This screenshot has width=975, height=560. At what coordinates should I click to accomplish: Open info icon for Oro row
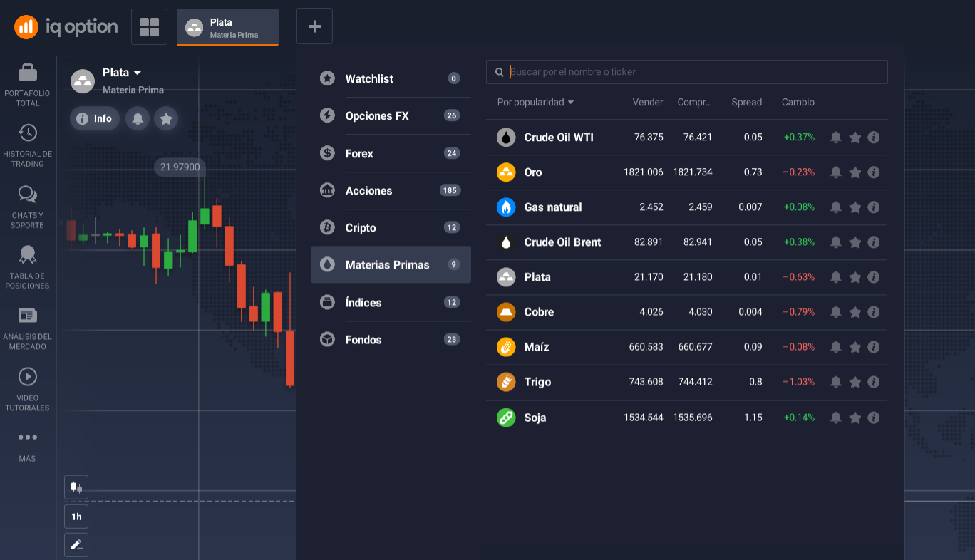tap(874, 172)
